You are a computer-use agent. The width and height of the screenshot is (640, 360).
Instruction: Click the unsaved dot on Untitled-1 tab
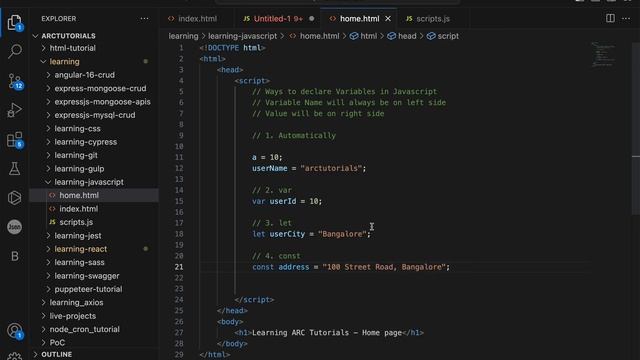click(x=312, y=19)
